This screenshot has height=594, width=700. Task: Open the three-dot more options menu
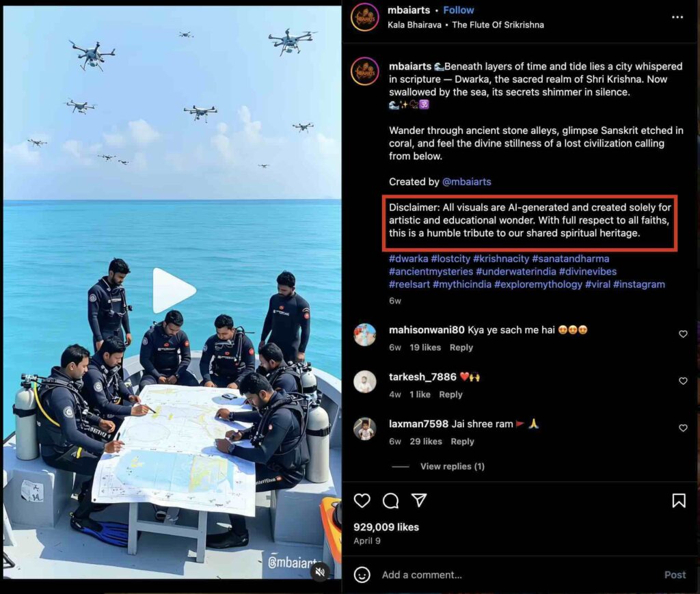click(x=677, y=17)
